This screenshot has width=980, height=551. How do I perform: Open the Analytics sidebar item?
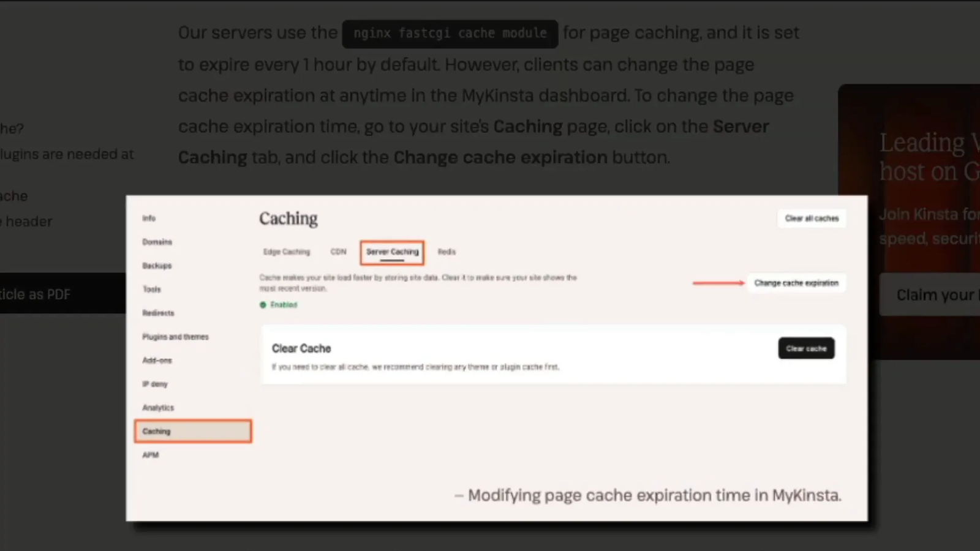pyautogui.click(x=158, y=408)
